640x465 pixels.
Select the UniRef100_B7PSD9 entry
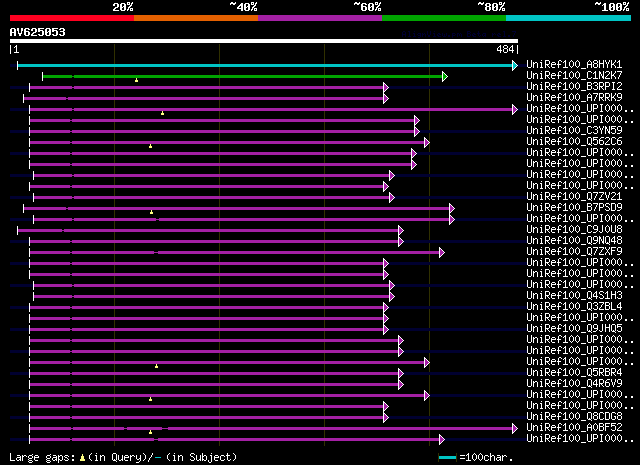(574, 208)
